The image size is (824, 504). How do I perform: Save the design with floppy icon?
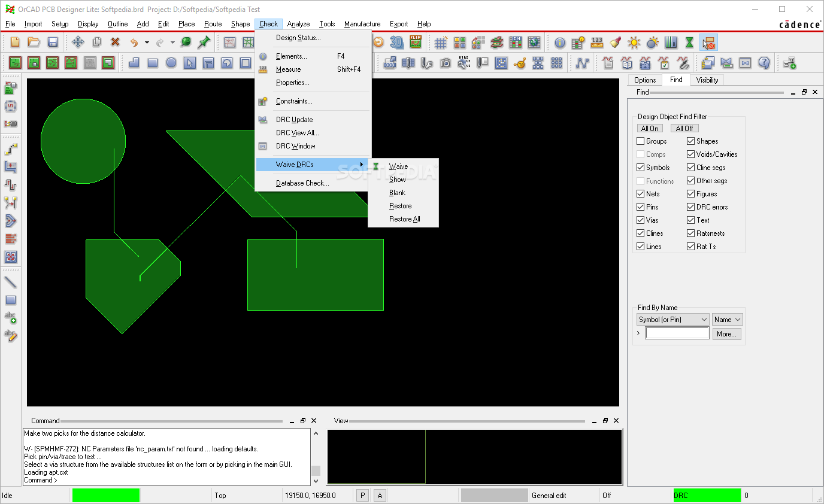[53, 42]
